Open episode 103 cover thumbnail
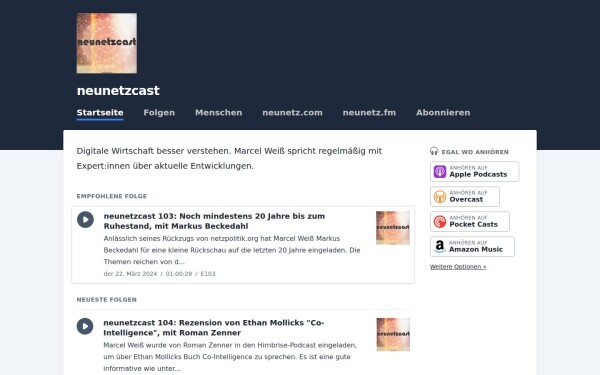 [393, 228]
